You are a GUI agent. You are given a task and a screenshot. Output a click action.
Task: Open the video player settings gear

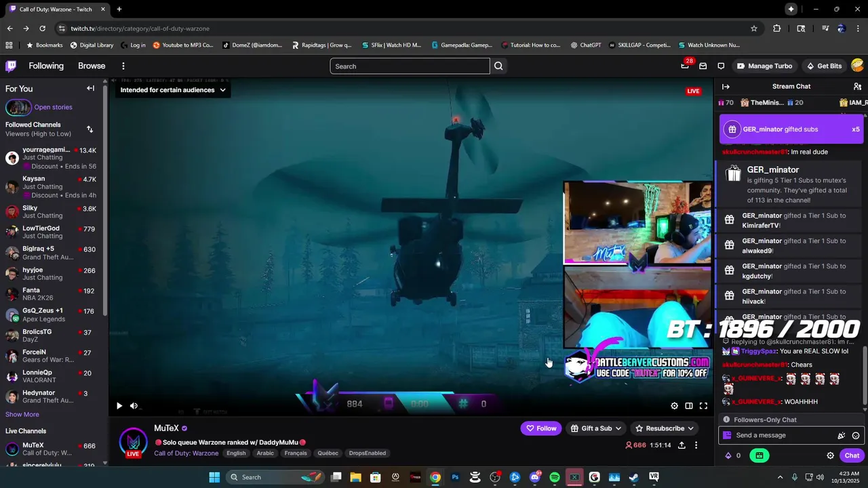(674, 405)
